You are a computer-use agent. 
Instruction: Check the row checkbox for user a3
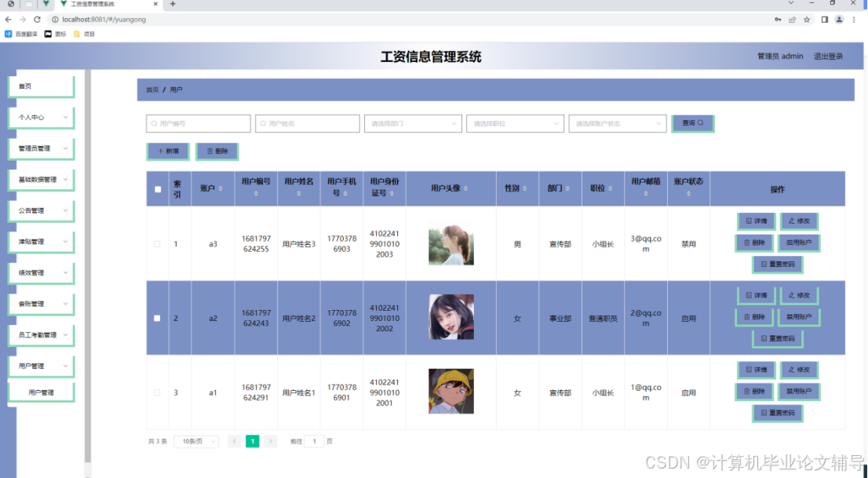[156, 243]
